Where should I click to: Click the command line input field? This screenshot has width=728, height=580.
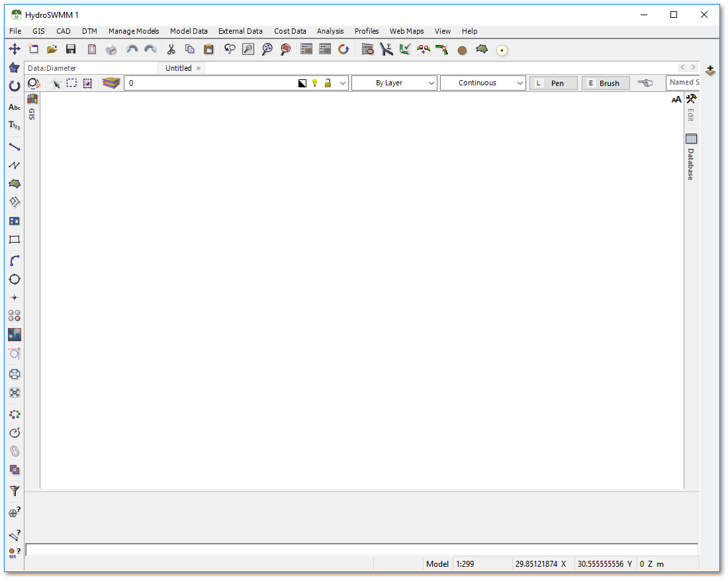[361, 550]
